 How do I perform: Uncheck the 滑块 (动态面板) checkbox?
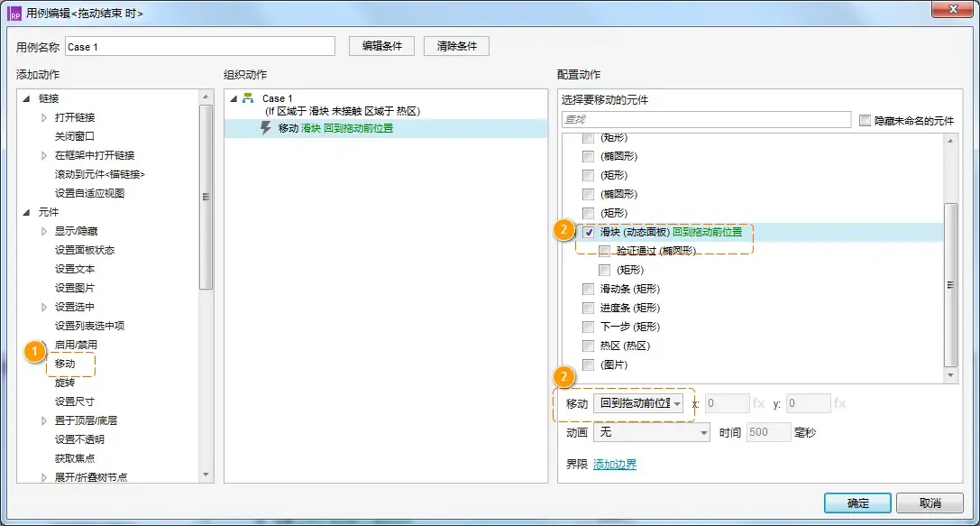590,232
